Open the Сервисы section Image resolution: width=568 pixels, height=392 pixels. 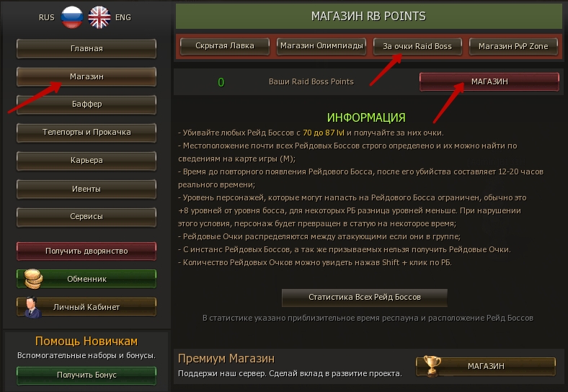coord(86,217)
